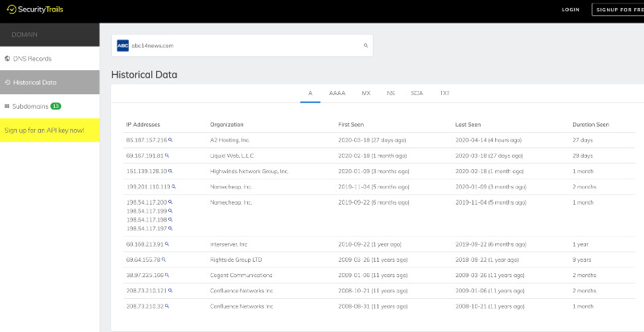Click IP address 151.139.128.10
The width and height of the screenshot is (644, 332).
pyautogui.click(x=147, y=171)
